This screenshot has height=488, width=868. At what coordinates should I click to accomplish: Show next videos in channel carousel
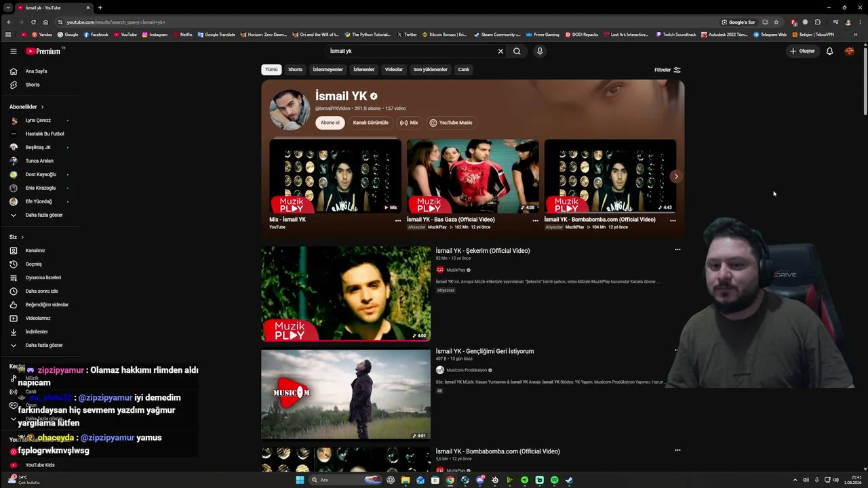(675, 176)
